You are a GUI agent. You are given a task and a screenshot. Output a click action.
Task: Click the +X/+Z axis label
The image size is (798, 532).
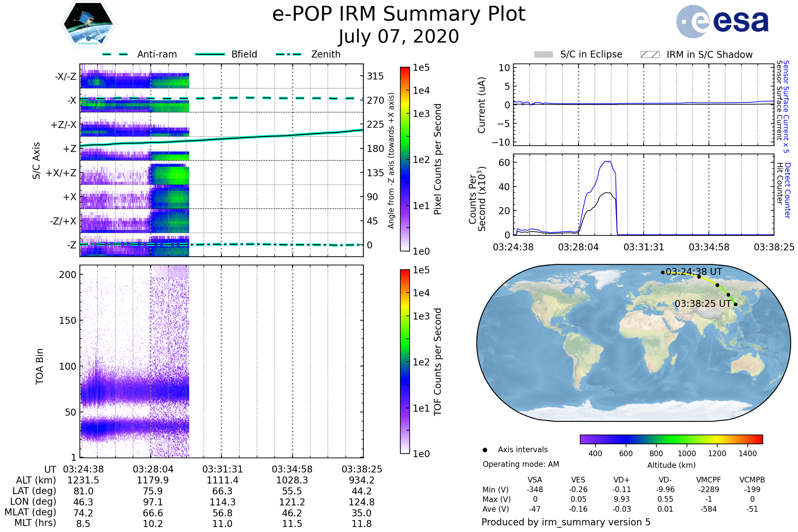61,173
